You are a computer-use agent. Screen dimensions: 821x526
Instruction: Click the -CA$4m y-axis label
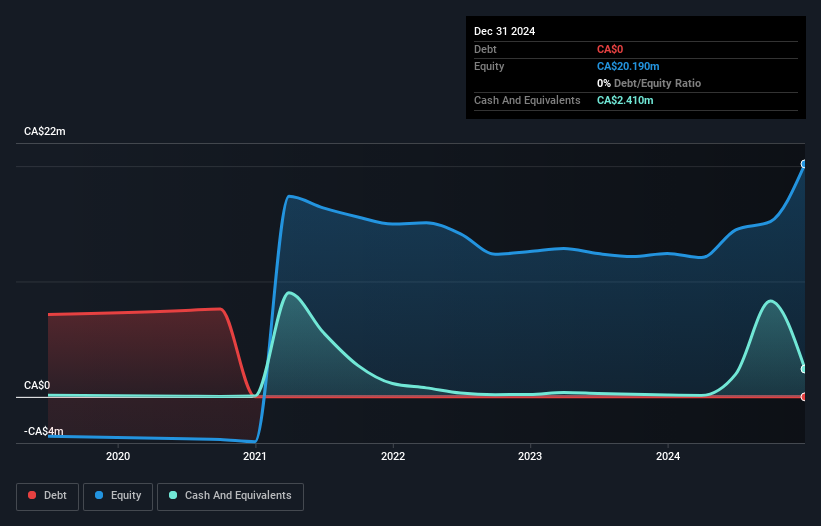[43, 431]
